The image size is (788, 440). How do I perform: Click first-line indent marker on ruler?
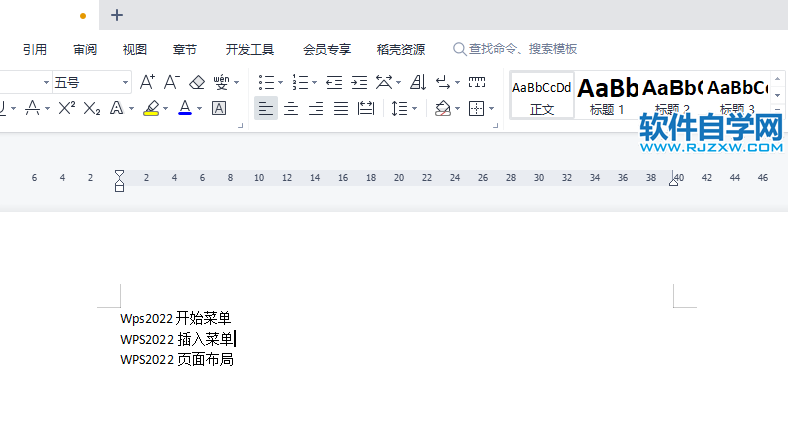pos(119,174)
